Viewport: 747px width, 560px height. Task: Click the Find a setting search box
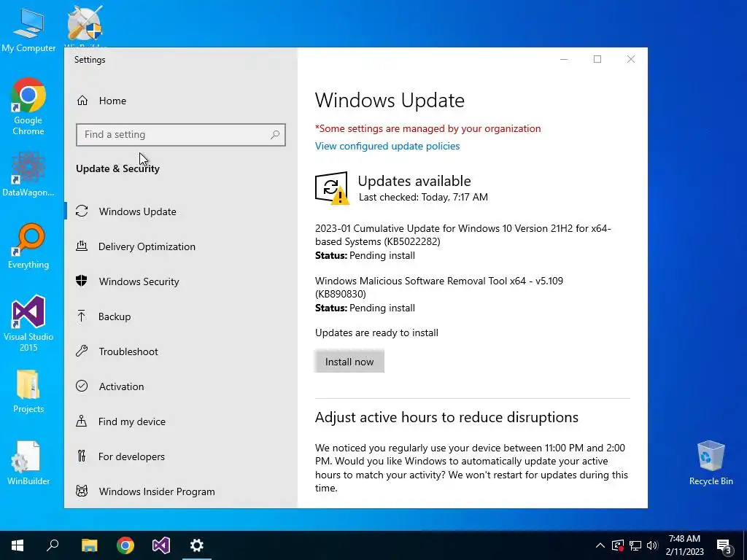pyautogui.click(x=181, y=135)
